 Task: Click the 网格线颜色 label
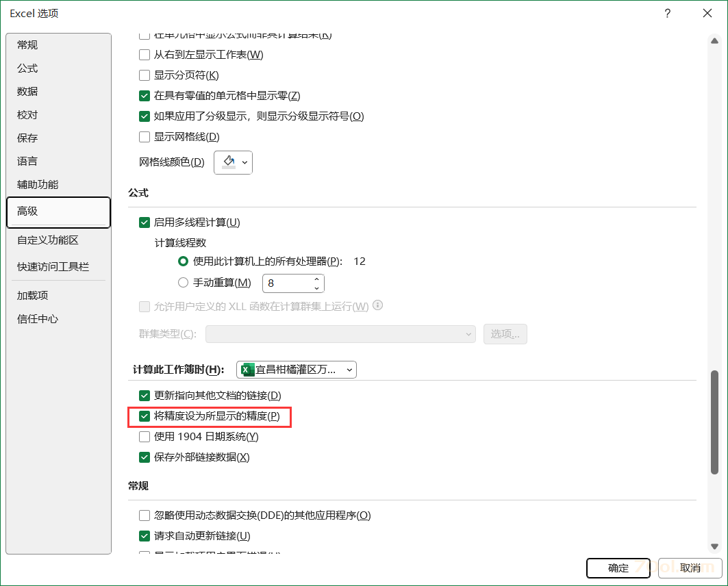(x=171, y=162)
